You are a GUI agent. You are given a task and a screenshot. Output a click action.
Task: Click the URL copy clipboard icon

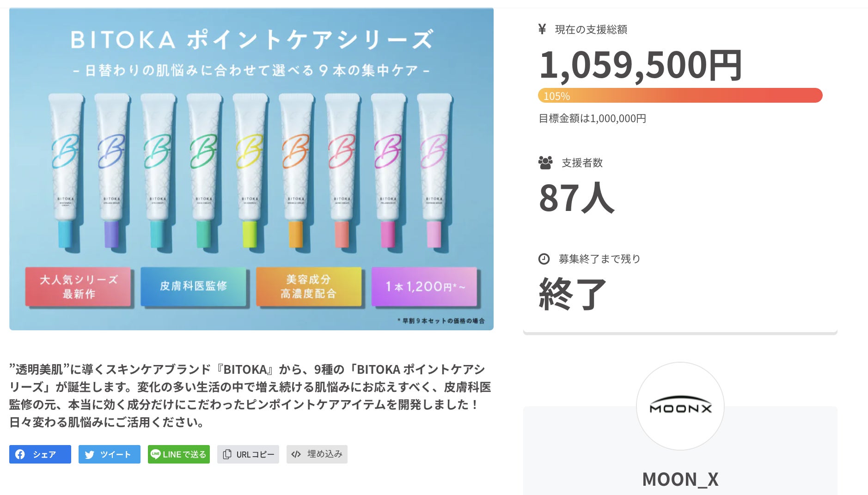pyautogui.click(x=227, y=454)
